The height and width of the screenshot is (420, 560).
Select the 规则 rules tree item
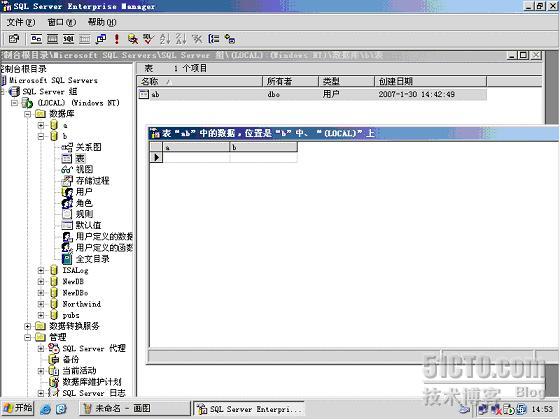tap(84, 214)
